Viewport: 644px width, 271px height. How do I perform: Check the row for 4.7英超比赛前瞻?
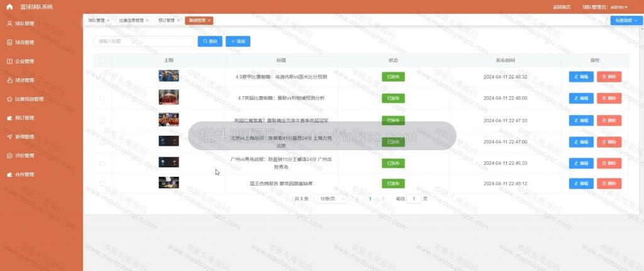click(103, 98)
